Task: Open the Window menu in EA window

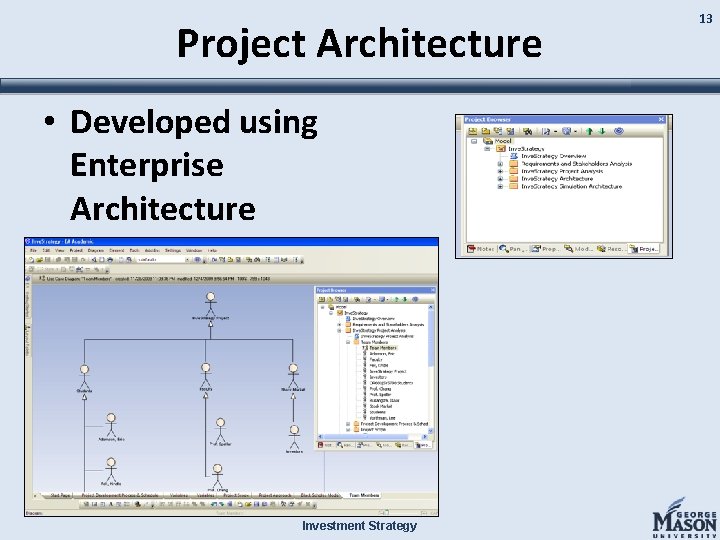Action: point(194,251)
